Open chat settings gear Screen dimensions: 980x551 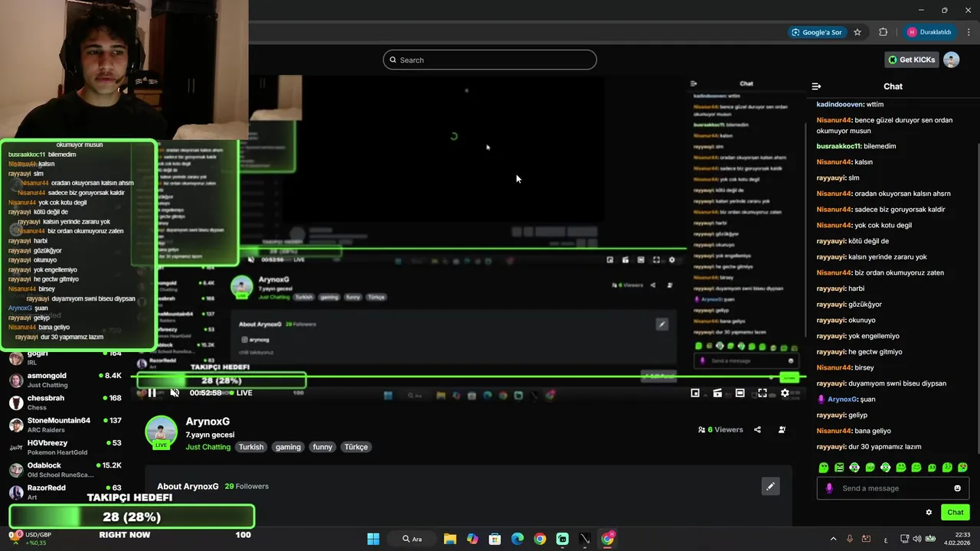coord(929,513)
